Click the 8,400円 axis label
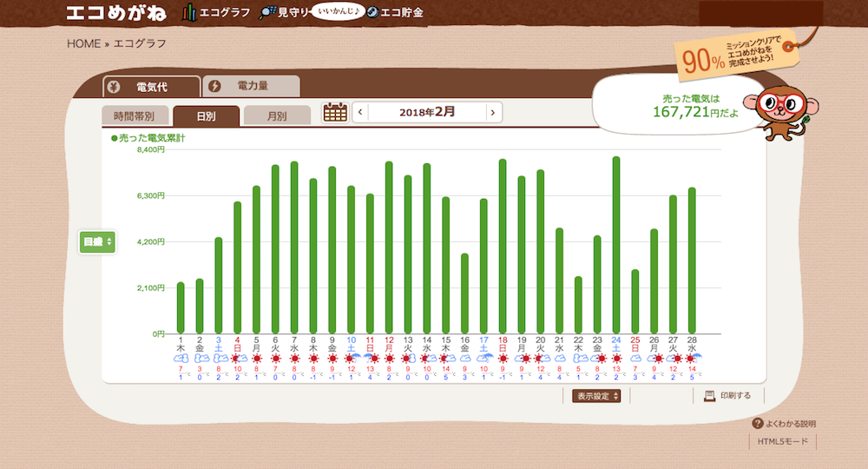The height and width of the screenshot is (469, 868). pos(151,149)
